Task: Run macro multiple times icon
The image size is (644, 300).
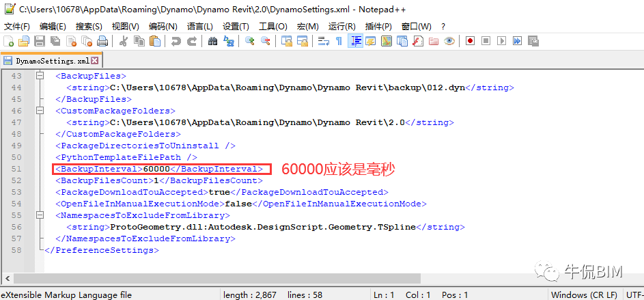Action: coord(517,41)
